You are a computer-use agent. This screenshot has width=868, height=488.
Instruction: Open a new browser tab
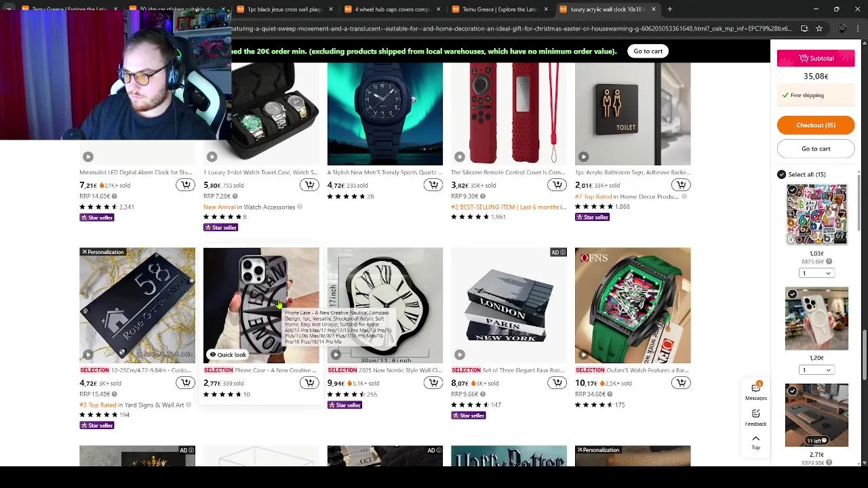click(669, 9)
